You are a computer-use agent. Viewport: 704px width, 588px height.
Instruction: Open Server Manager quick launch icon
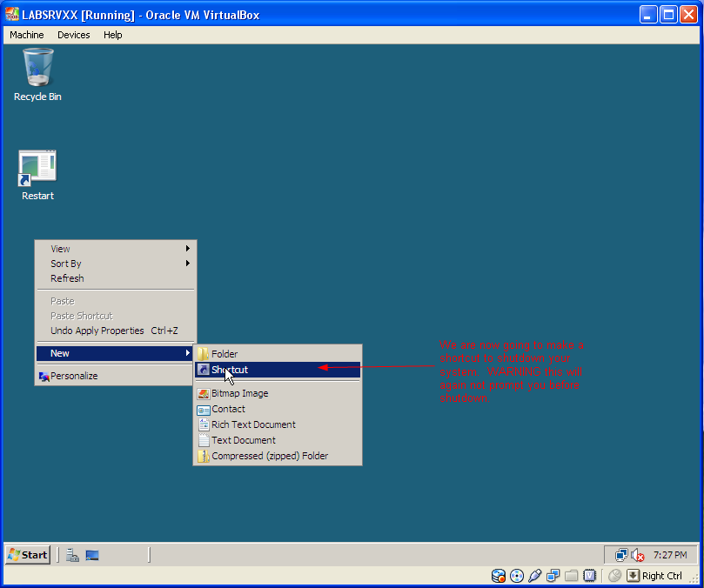(72, 555)
